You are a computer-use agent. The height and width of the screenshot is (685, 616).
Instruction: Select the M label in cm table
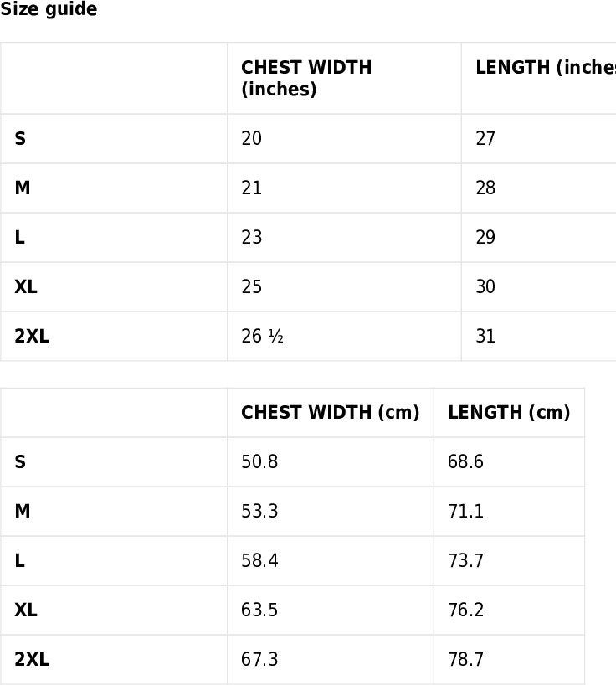23,511
